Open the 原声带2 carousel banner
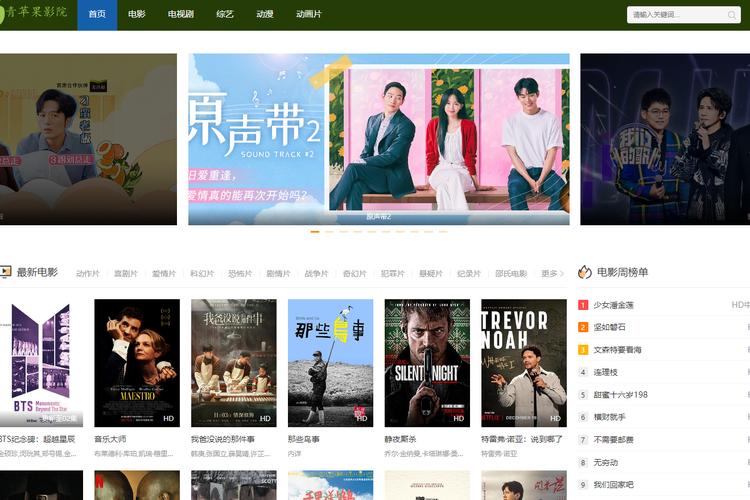The width and height of the screenshot is (750, 500). pos(379,139)
